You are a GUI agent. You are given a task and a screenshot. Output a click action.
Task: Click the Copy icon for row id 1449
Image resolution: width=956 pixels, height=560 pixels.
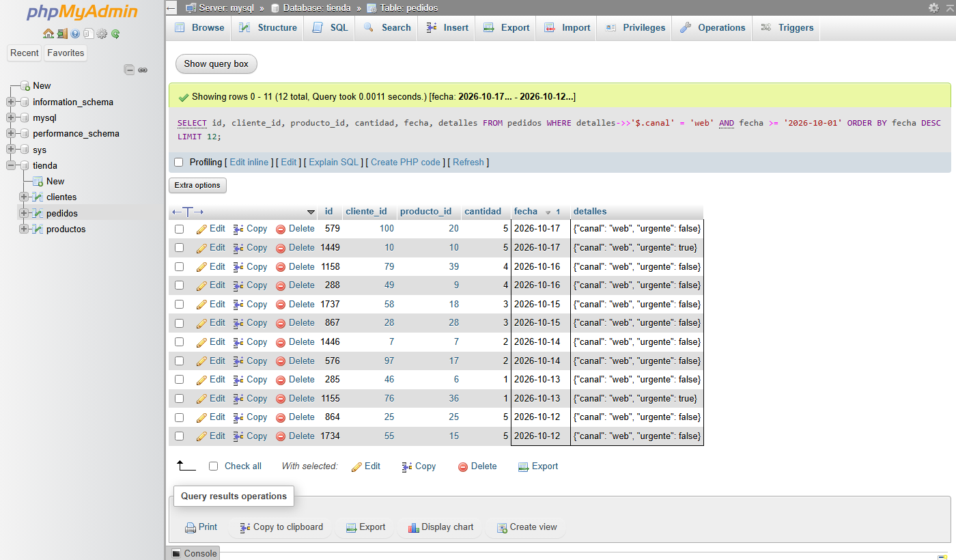(238, 248)
